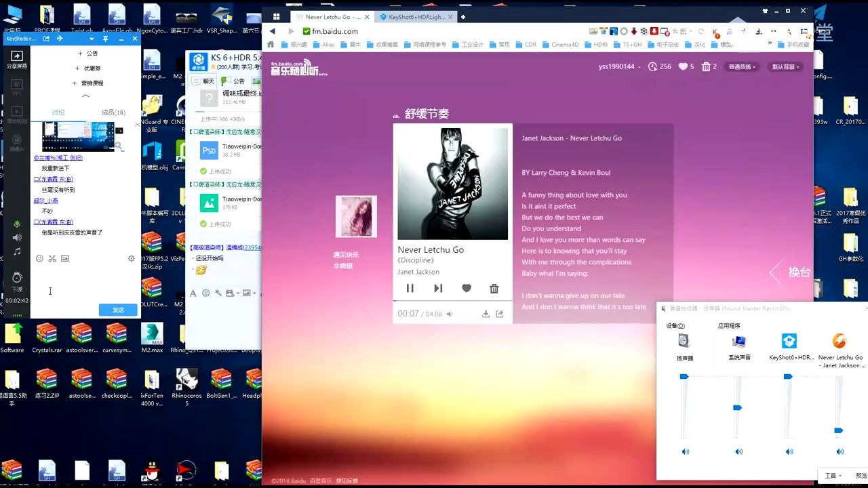Share the current song
This screenshot has height=488, width=868.
pyautogui.click(x=500, y=314)
